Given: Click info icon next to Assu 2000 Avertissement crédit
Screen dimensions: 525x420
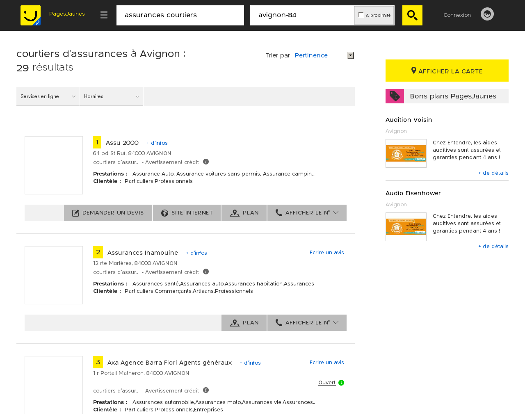Looking at the screenshot, I should pos(206,162).
